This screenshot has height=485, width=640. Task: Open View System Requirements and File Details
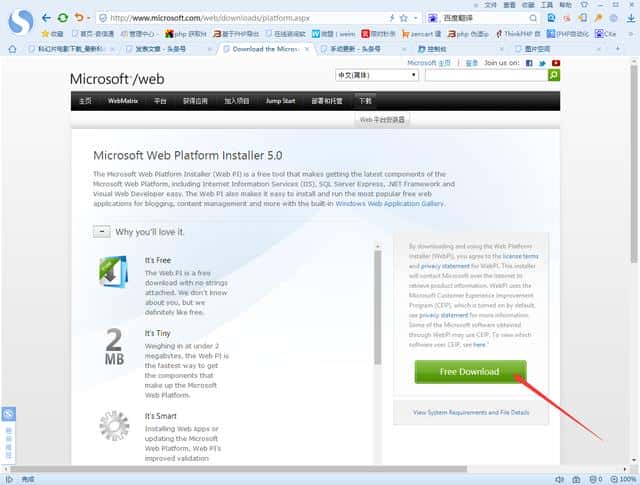tap(471, 412)
